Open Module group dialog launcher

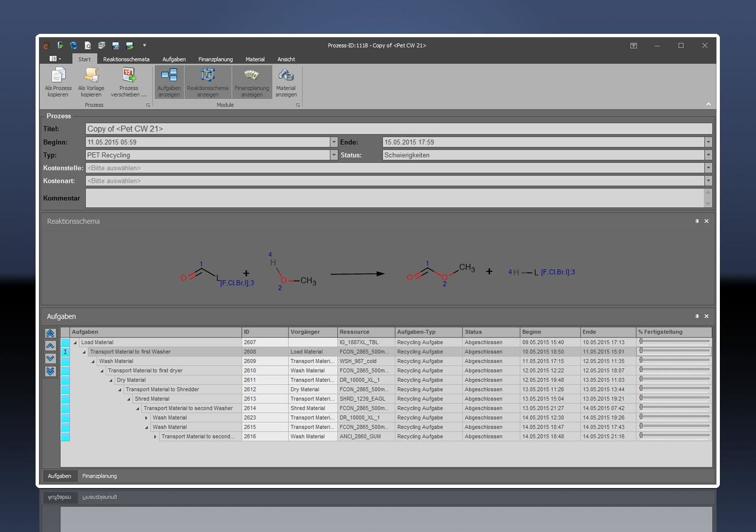point(298,105)
